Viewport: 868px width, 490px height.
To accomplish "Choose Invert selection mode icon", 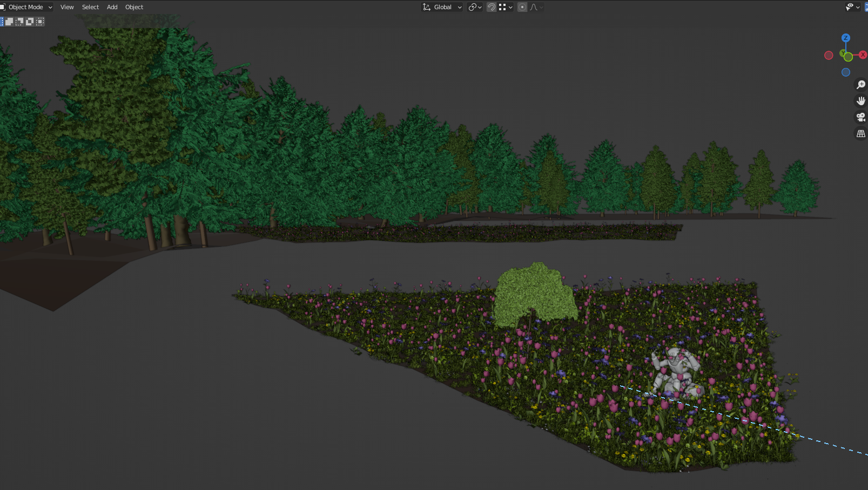I will click(30, 22).
